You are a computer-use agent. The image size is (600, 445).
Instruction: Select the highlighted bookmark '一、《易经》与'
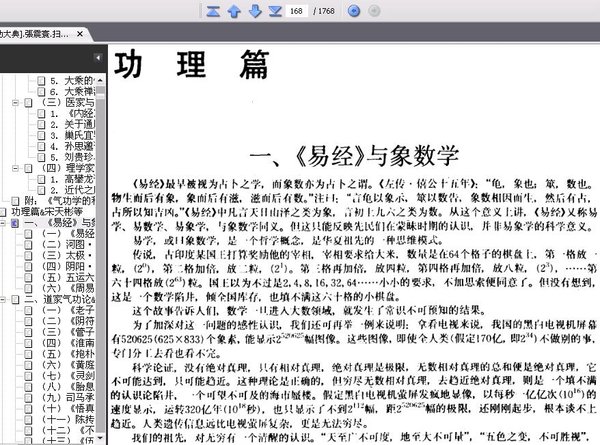(x=59, y=222)
